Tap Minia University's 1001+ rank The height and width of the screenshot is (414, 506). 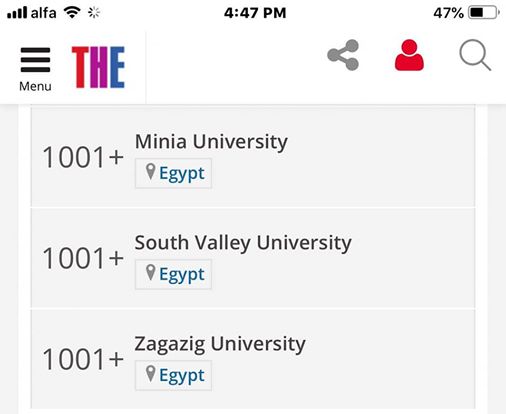click(83, 157)
